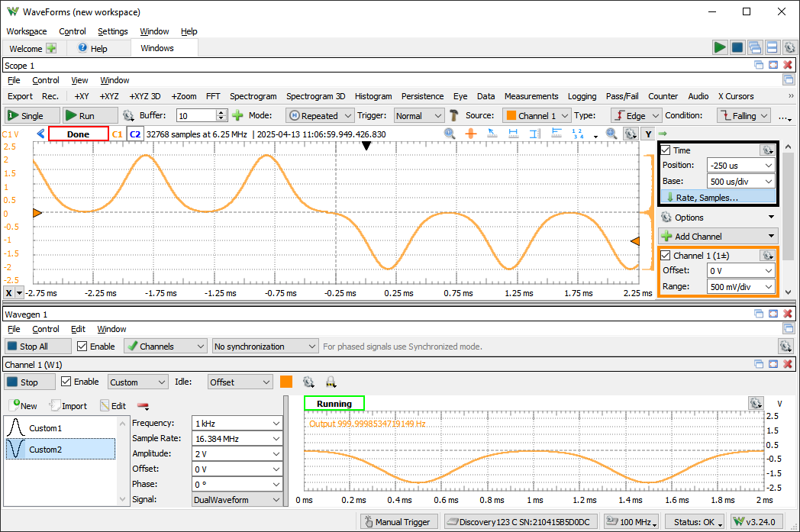This screenshot has height=532, width=800.
Task: Open the No synchronization dropdown
Action: point(265,347)
